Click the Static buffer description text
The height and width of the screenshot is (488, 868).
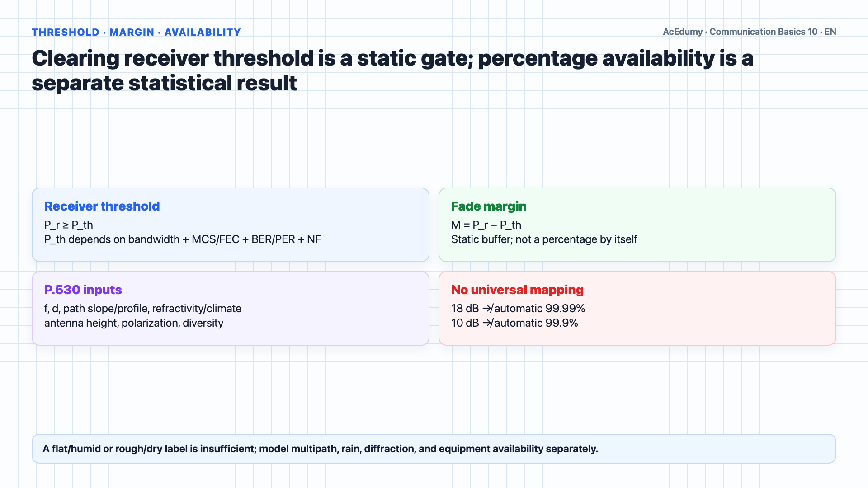[x=544, y=239]
